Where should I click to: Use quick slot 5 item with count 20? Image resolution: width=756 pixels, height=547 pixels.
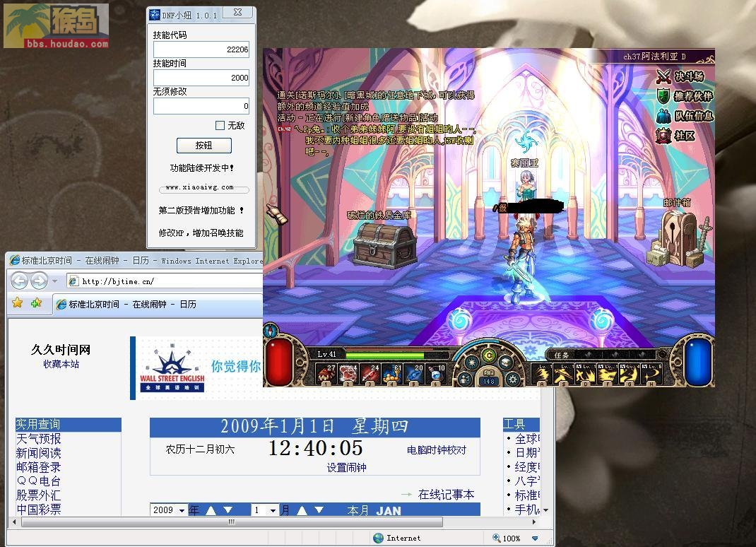(414, 374)
